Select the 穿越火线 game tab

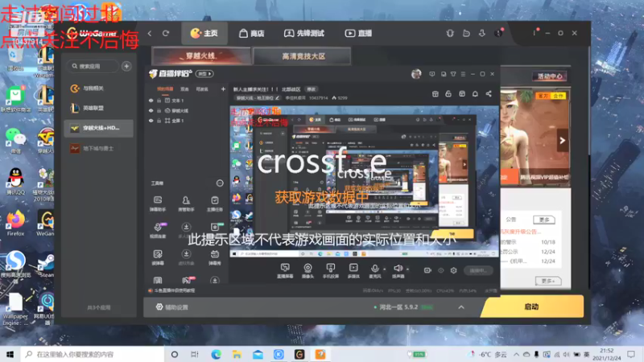click(x=201, y=56)
